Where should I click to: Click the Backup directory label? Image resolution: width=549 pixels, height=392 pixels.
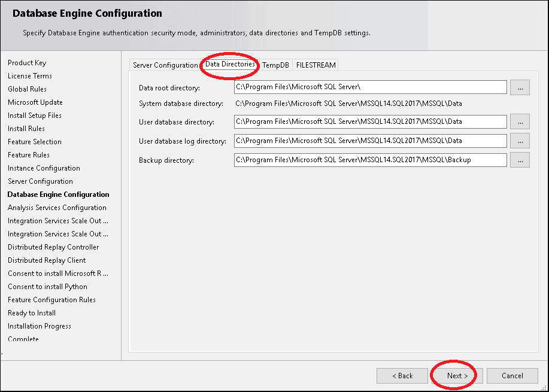[166, 160]
